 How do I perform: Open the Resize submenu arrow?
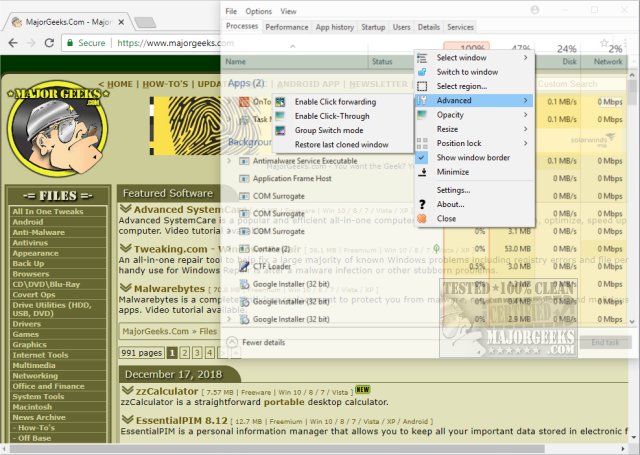[526, 129]
